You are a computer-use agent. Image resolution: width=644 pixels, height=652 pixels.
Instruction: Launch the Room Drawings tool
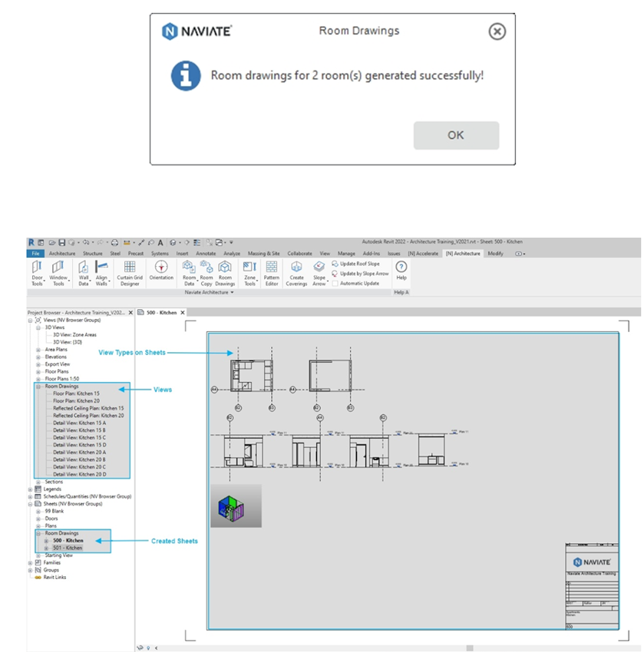pyautogui.click(x=225, y=273)
